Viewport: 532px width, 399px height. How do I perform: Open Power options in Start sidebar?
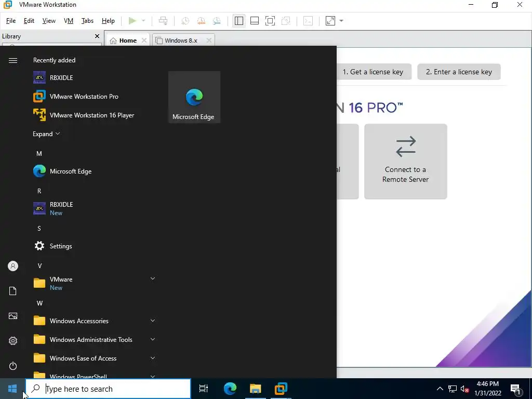point(13,366)
